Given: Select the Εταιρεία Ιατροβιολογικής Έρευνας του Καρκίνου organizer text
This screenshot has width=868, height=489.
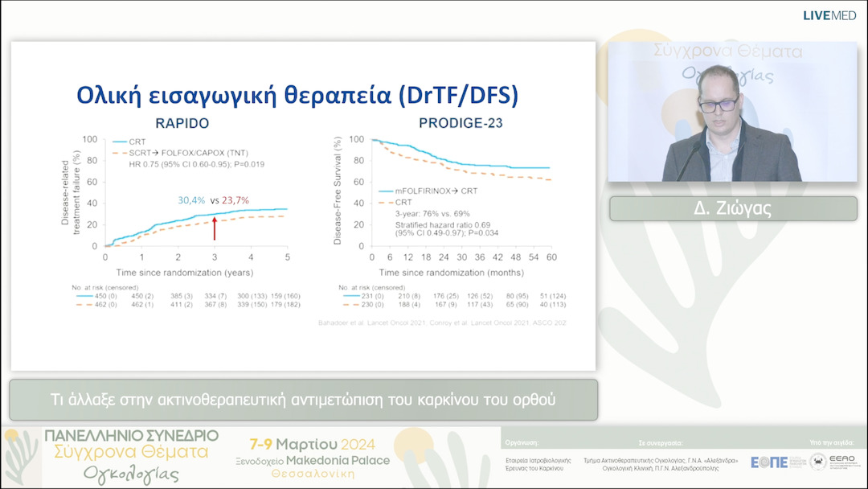Looking at the screenshot, I should pos(538,465).
